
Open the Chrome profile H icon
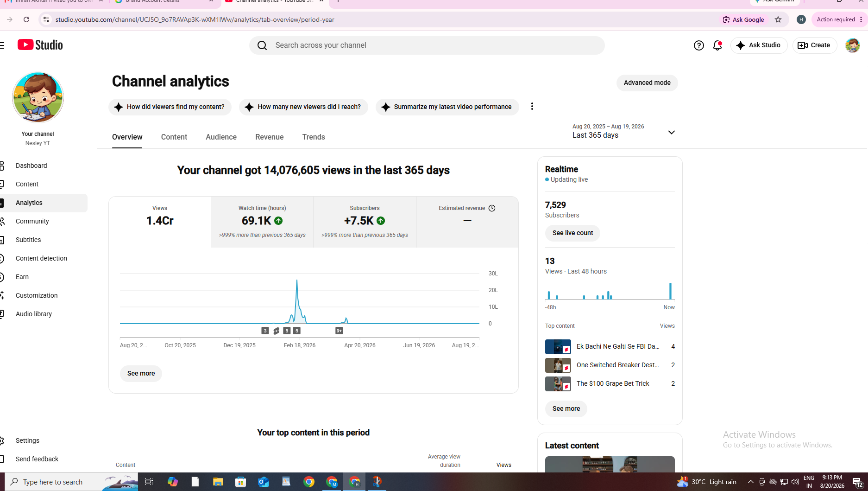coord(801,19)
